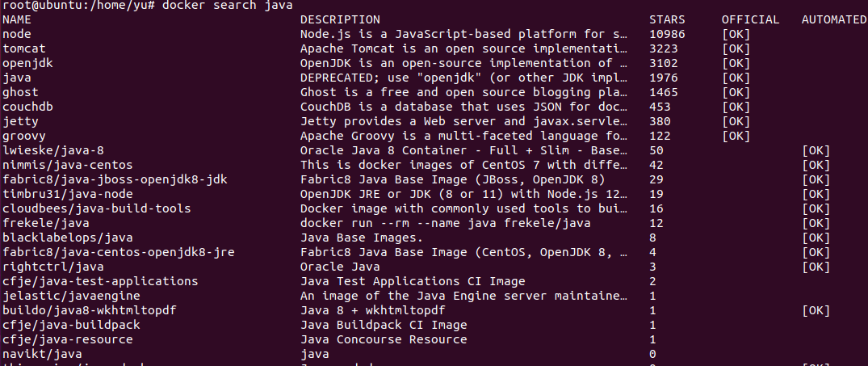Screen dimensions: 868x366
Task: Click the star count 3102
Action: (664, 63)
